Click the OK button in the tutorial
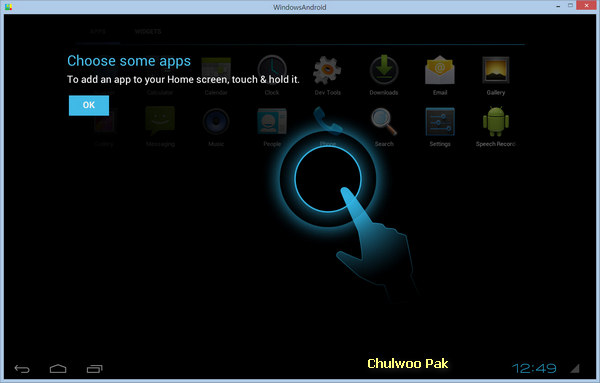Viewport: 600px width, 383px height. point(89,105)
